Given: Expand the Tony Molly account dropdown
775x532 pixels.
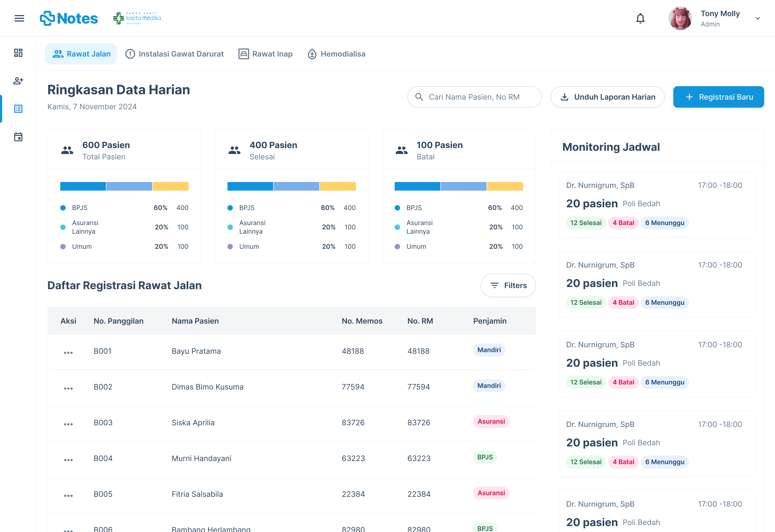Looking at the screenshot, I should pyautogui.click(x=757, y=18).
